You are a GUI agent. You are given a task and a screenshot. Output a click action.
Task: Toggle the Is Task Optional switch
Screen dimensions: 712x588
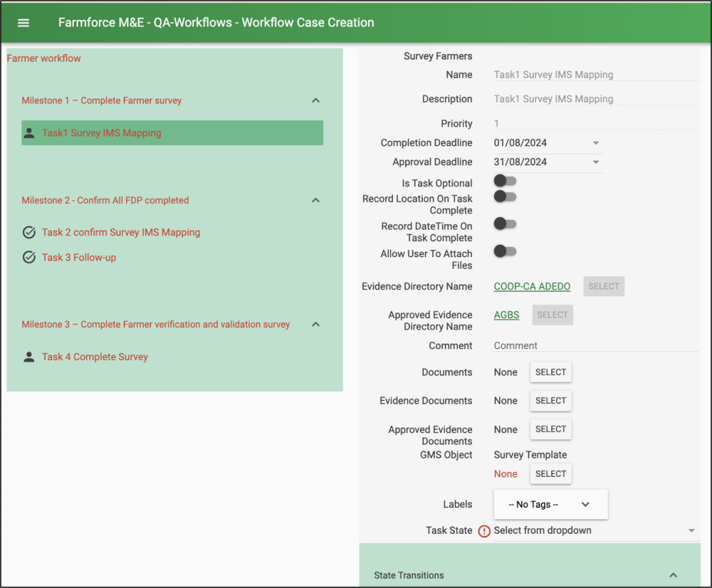tap(505, 181)
